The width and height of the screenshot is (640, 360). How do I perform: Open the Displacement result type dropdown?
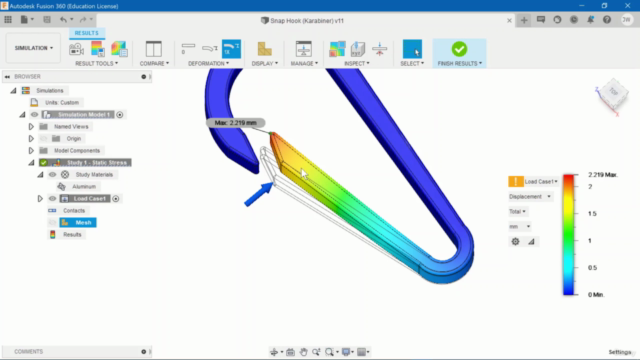tap(530, 197)
